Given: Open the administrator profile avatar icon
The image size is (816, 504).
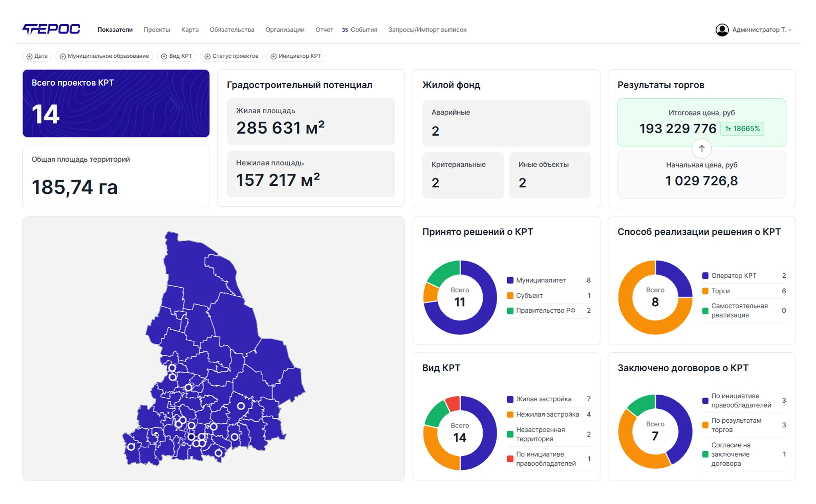Looking at the screenshot, I should tap(722, 30).
